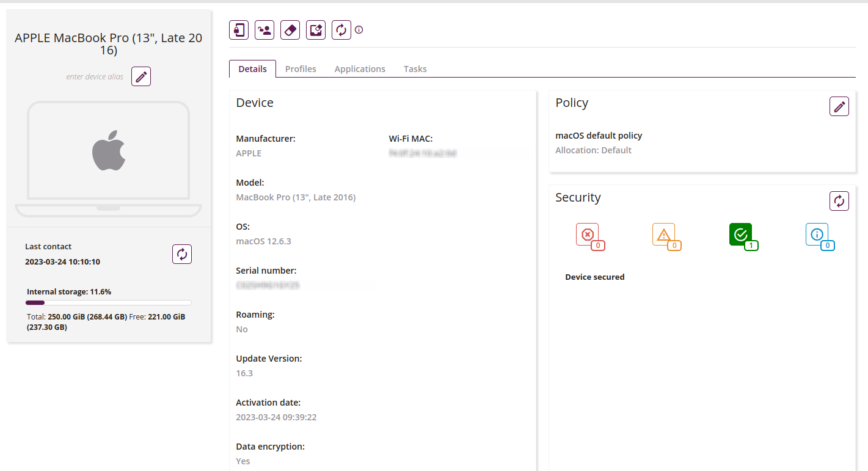
Task: Click the 'macOS default policy' name
Action: [599, 136]
